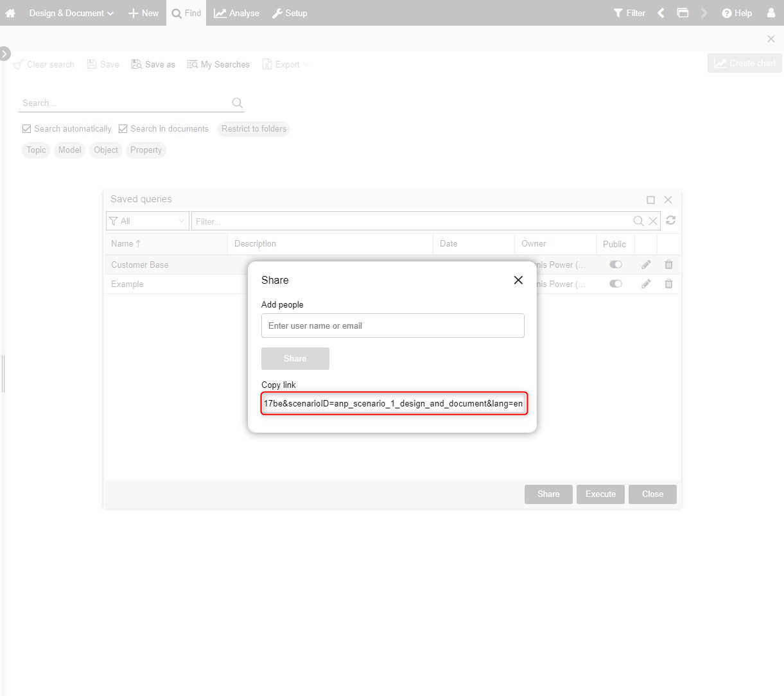Open the window switcher icon in top bar
The width and height of the screenshot is (784, 696).
click(x=683, y=13)
